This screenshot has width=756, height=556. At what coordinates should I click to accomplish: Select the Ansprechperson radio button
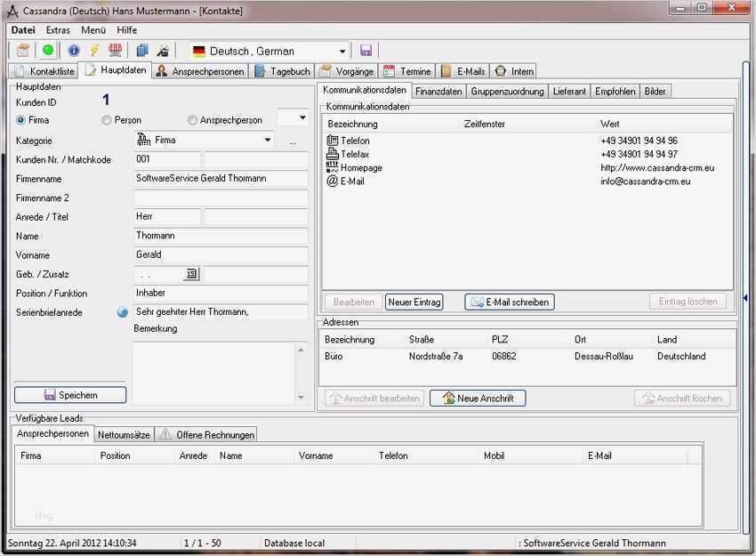click(192, 120)
